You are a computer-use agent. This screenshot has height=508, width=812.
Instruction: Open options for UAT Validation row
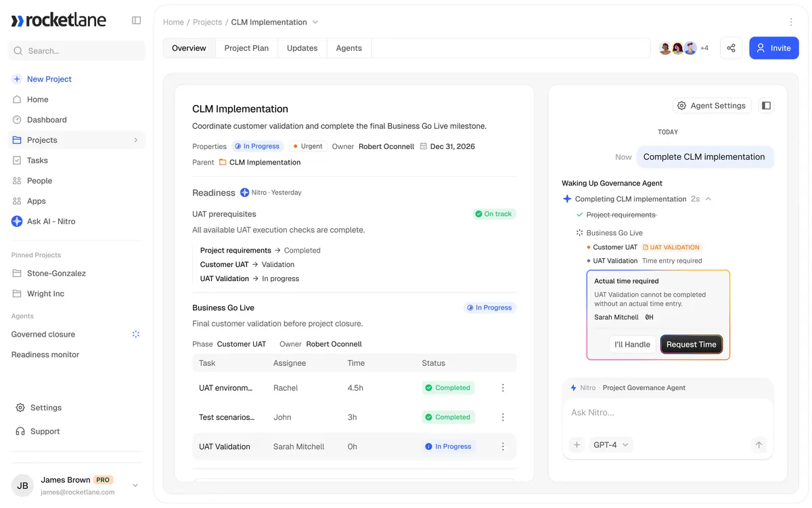pyautogui.click(x=503, y=446)
